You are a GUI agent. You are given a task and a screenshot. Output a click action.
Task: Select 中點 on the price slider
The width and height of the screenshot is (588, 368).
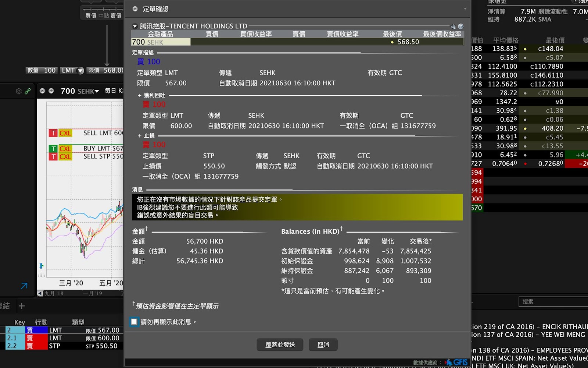coord(104,16)
